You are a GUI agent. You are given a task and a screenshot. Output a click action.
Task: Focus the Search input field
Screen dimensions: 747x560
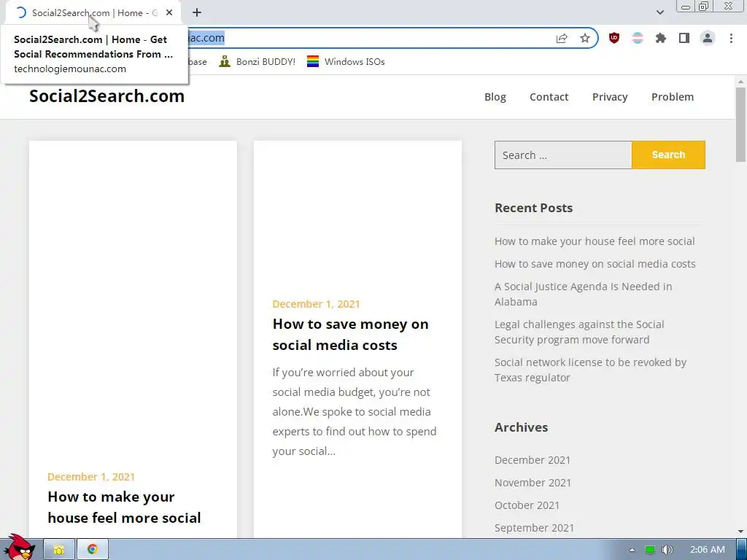[x=563, y=155]
